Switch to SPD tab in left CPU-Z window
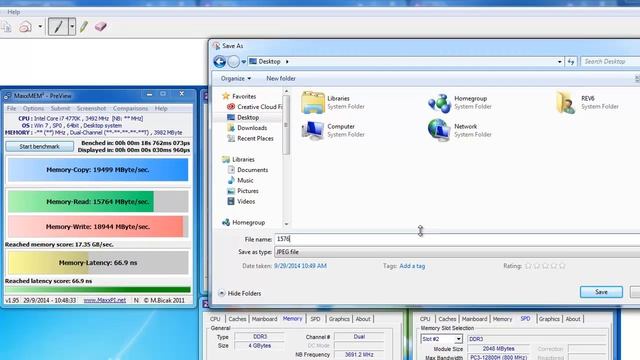The width and height of the screenshot is (640, 360). coord(315,319)
